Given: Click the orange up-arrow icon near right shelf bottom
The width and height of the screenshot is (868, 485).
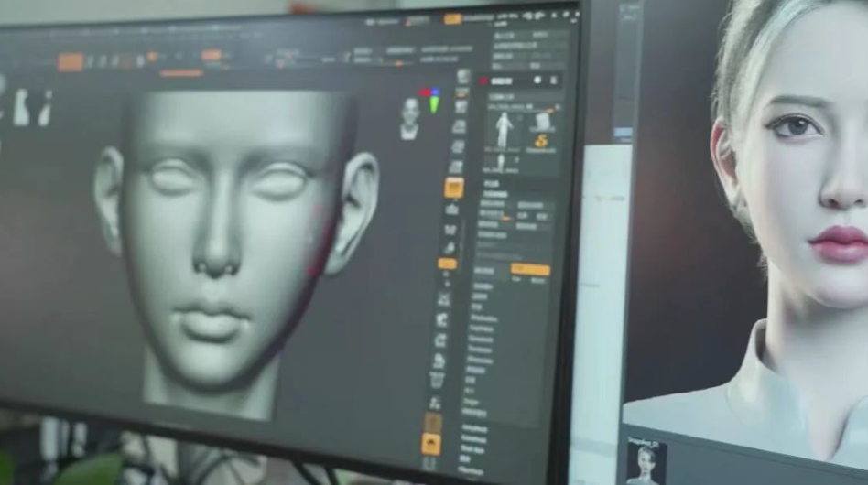Looking at the screenshot, I should pos(431,444).
